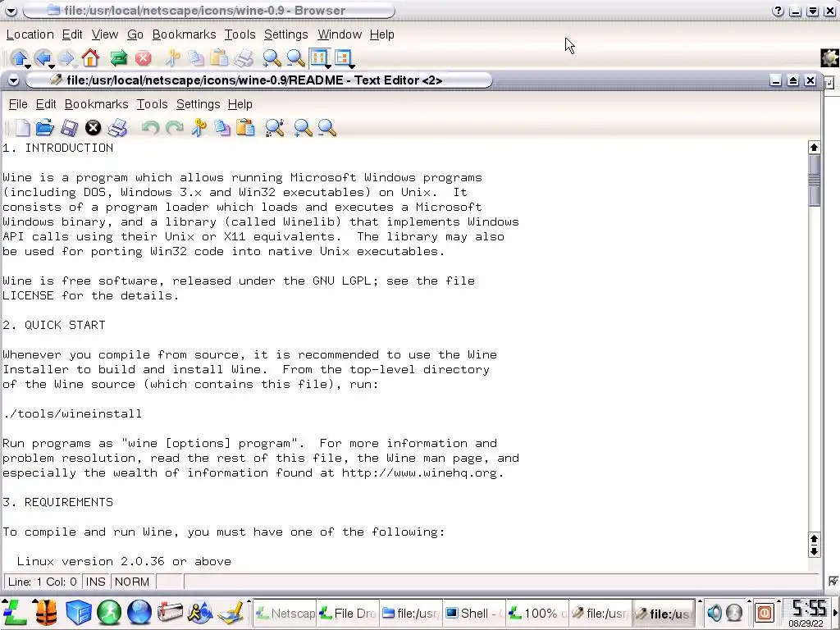Viewport: 840px width, 630px height.
Task: Open the Lindows L start menu
Action: (15, 612)
